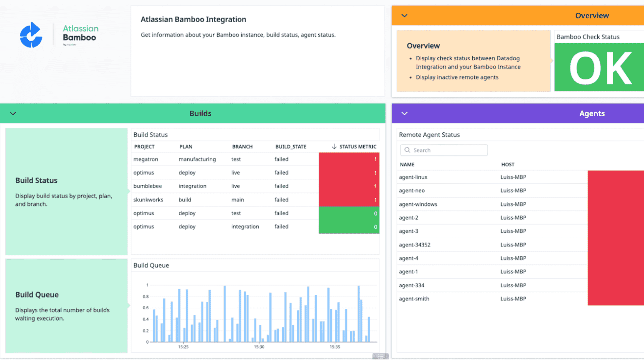This screenshot has height=362, width=644.
Task: Select 'main' branch cell in skunkworks row
Action: [x=237, y=200]
